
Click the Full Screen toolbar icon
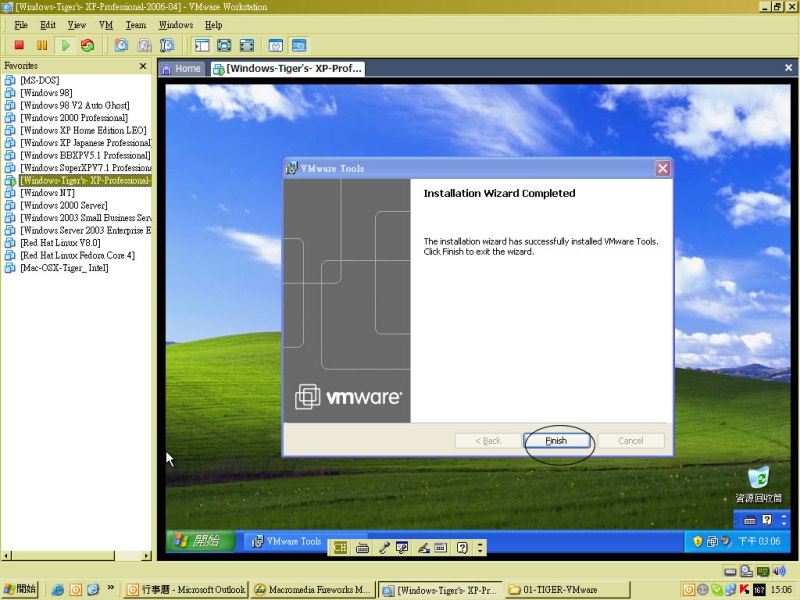click(x=224, y=45)
